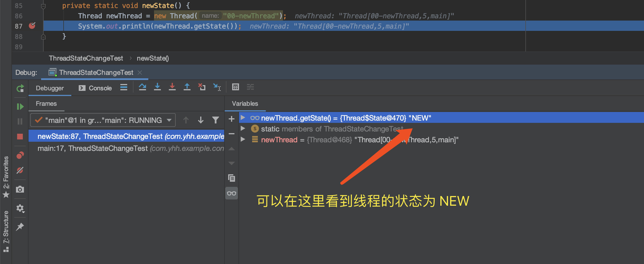Pin the debug tab
The image size is (644, 264).
[x=20, y=227]
